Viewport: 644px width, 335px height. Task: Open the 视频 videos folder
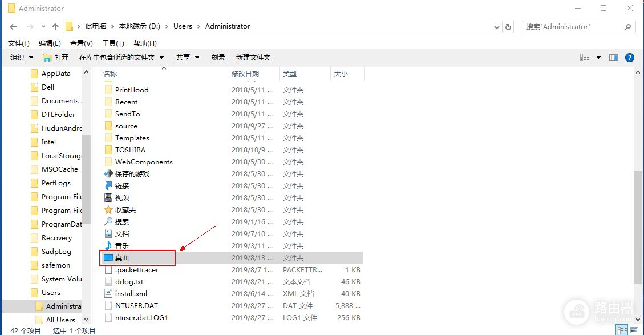pyautogui.click(x=122, y=198)
